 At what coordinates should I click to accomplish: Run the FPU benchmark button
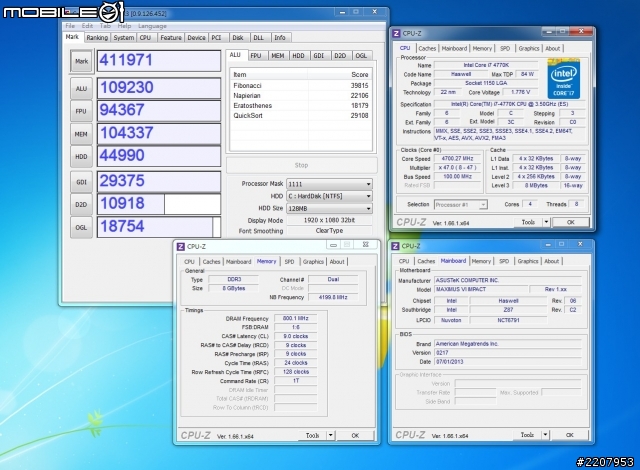[x=81, y=111]
